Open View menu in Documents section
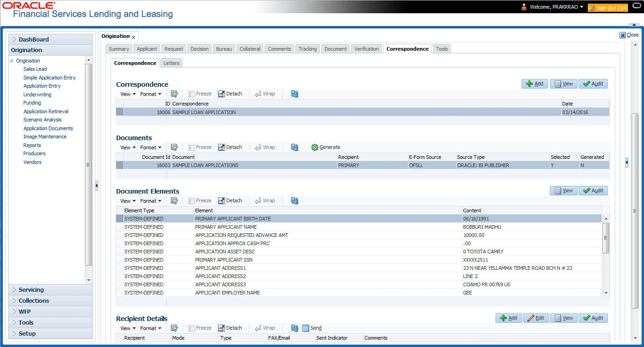The width and height of the screenshot is (644, 347). click(x=128, y=147)
